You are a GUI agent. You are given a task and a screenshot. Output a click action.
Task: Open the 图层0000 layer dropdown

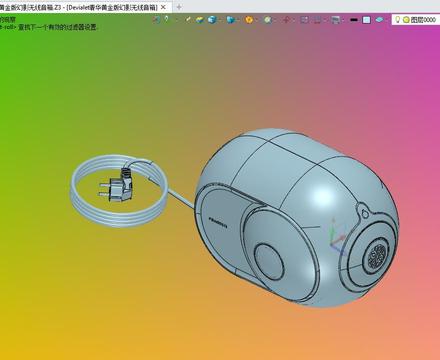click(x=416, y=20)
